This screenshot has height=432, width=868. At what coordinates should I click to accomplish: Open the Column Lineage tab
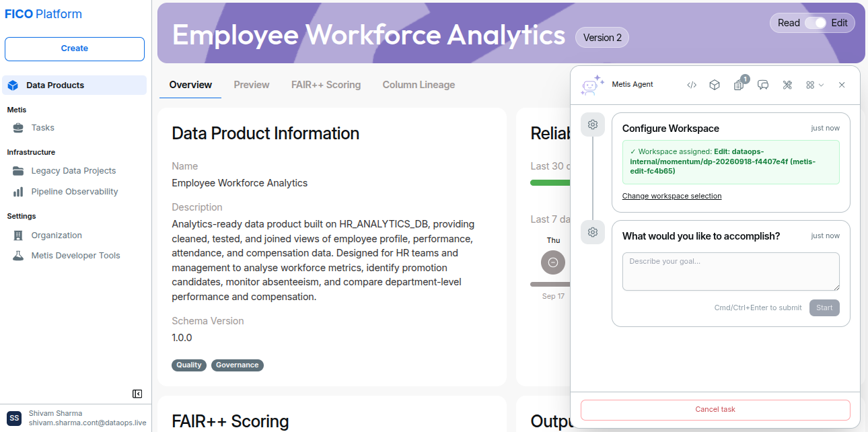(419, 85)
